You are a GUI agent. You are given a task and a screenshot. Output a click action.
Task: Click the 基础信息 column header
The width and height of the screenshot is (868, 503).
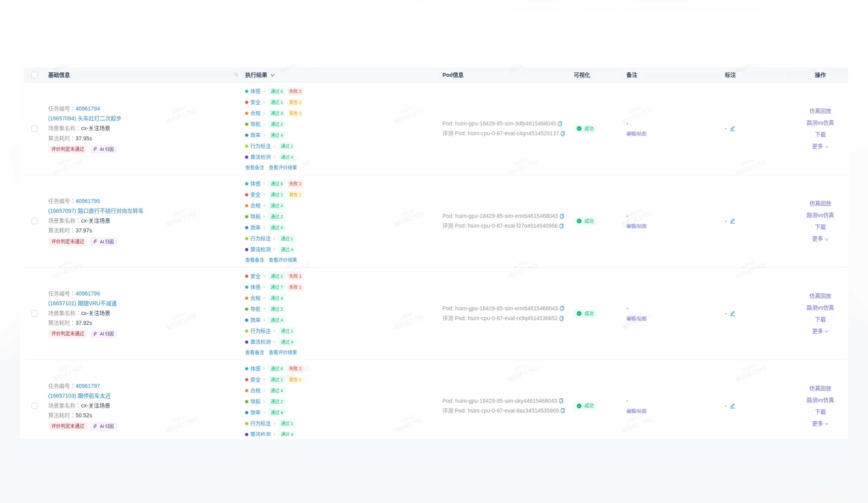tap(59, 75)
